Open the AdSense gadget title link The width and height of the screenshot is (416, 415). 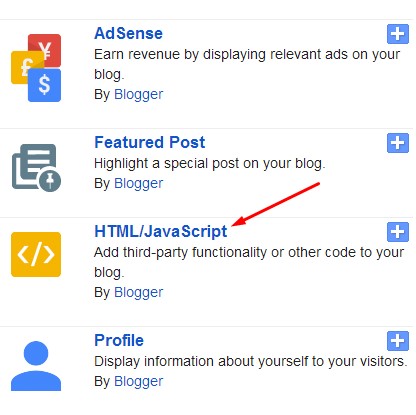(128, 33)
